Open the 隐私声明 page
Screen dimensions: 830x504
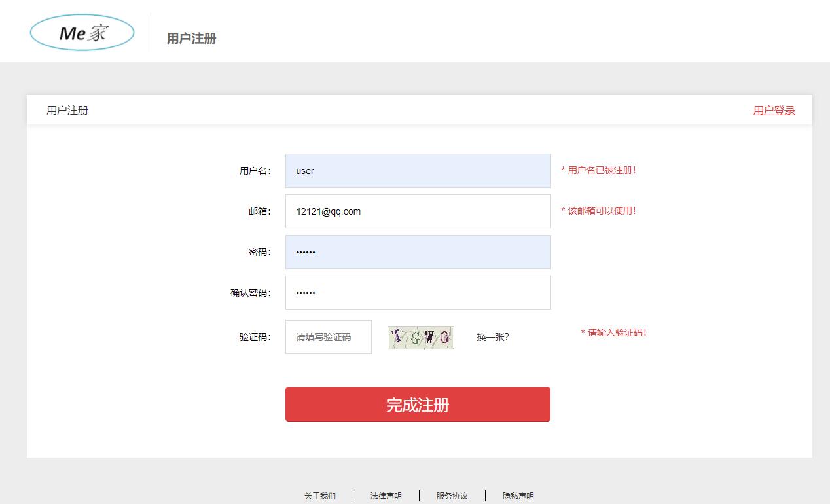coord(518,495)
